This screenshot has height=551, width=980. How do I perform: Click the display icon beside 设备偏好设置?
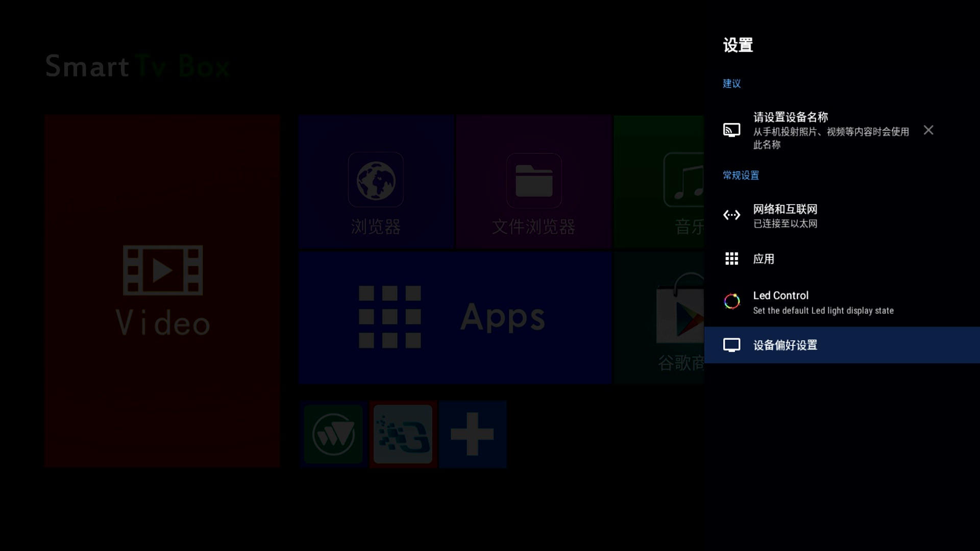point(732,345)
